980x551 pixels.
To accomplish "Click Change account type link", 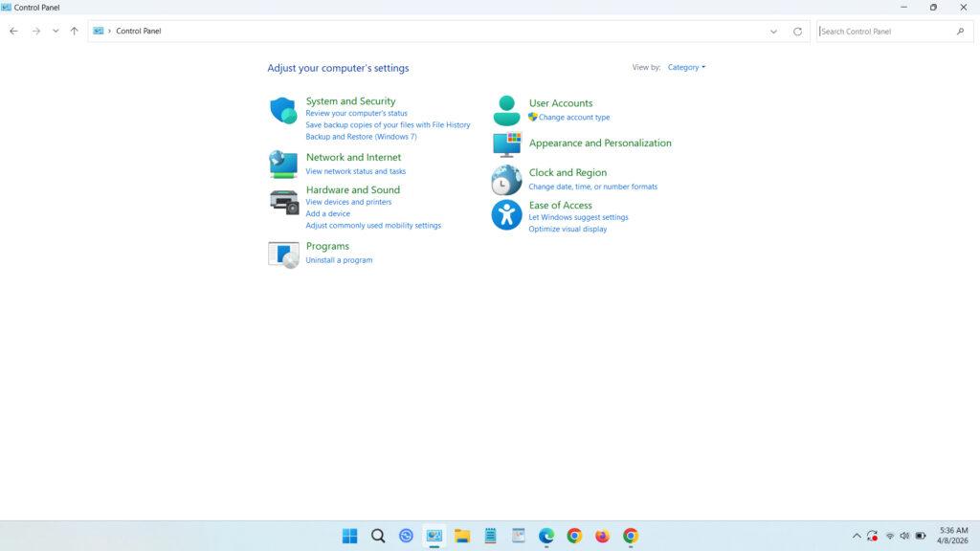I will (575, 117).
